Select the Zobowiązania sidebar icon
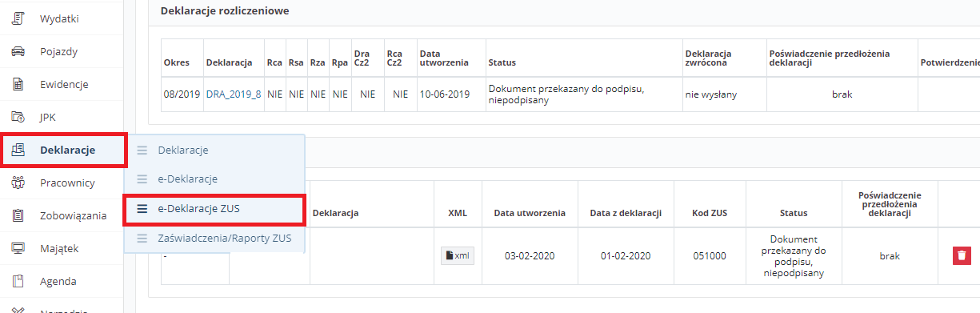The image size is (980, 313). (x=18, y=215)
